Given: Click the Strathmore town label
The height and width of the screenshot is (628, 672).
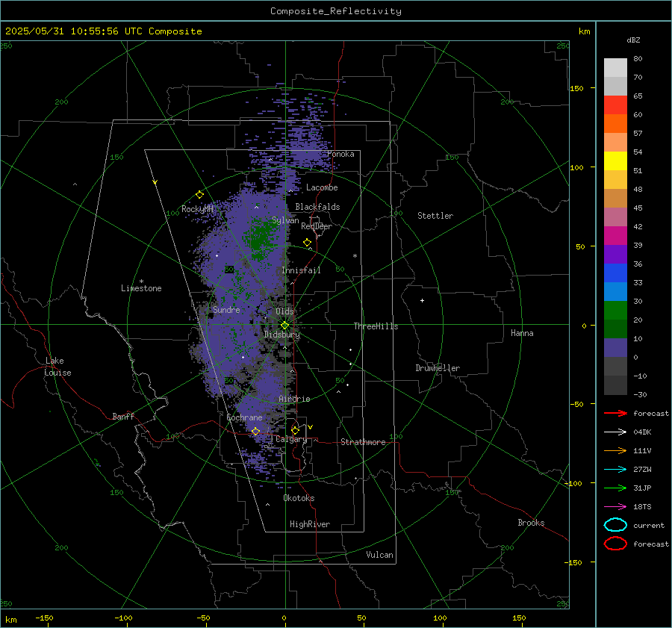Looking at the screenshot, I should point(363,442).
